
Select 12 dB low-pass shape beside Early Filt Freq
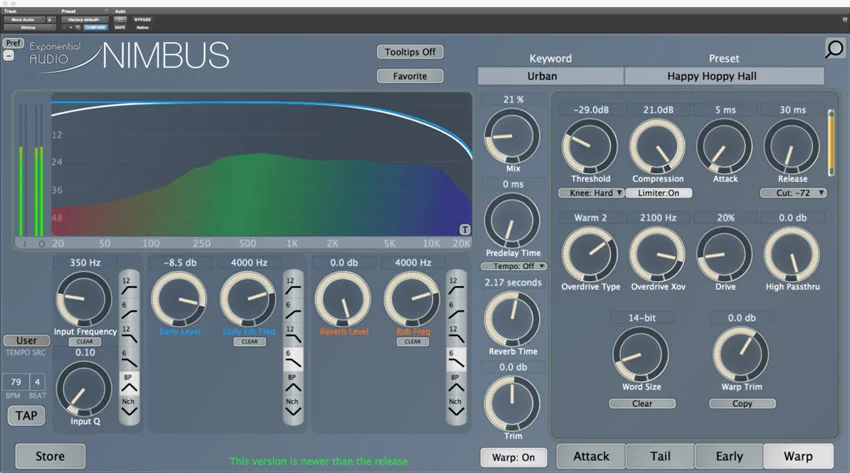[x=293, y=335]
